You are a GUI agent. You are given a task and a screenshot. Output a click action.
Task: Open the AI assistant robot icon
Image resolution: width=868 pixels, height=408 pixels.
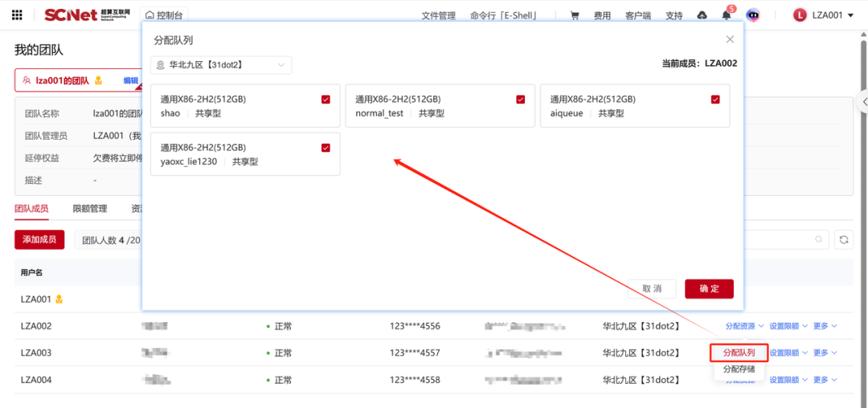coord(753,15)
